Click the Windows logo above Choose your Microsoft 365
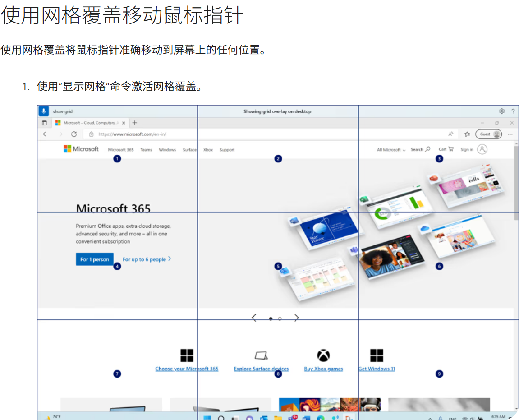 click(187, 355)
